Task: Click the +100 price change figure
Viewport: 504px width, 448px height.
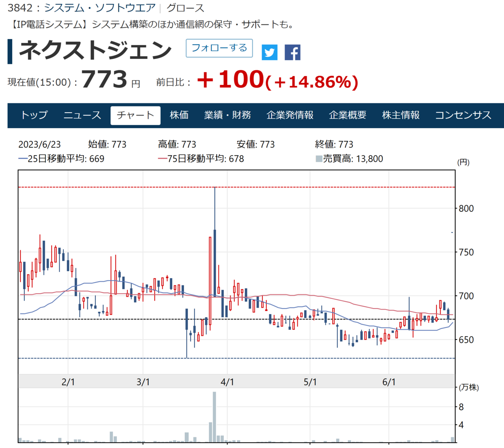Action: click(x=230, y=79)
